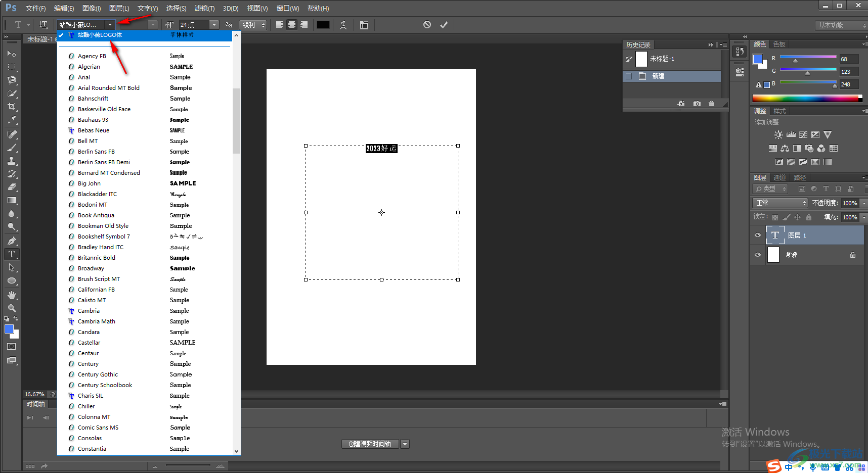
Task: Click the commit checkmark in options bar
Action: coord(444,25)
